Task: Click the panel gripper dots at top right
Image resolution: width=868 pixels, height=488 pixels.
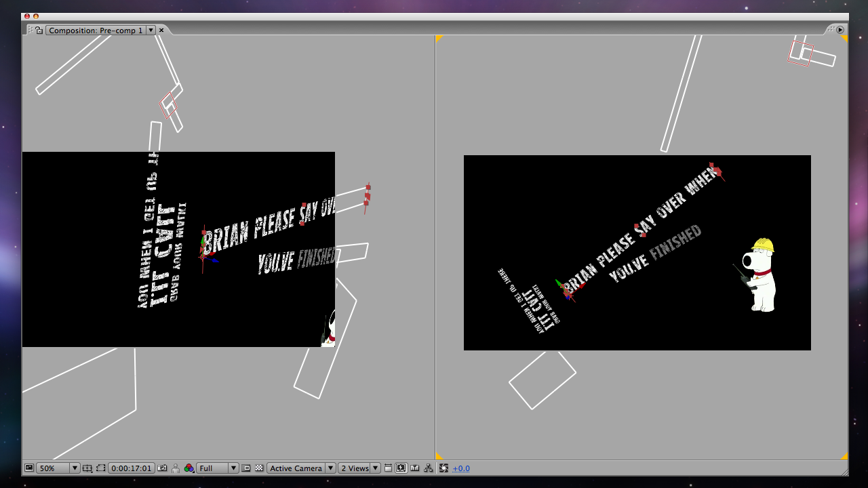Action: 832,30
